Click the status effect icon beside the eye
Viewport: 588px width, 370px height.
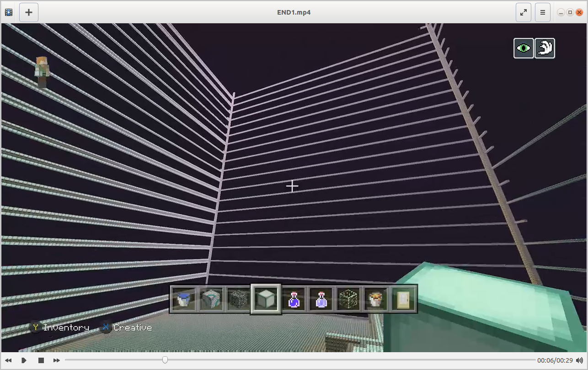point(545,48)
